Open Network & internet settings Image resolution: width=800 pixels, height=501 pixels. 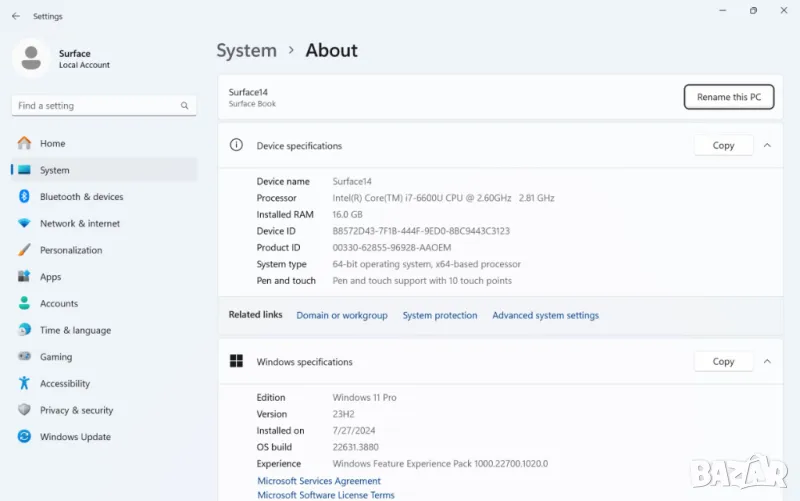(79, 224)
